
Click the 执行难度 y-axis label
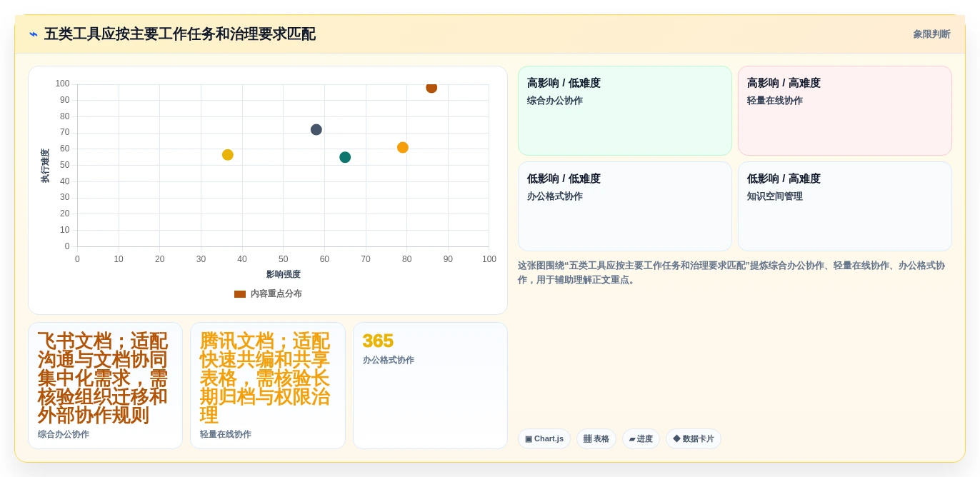[45, 166]
